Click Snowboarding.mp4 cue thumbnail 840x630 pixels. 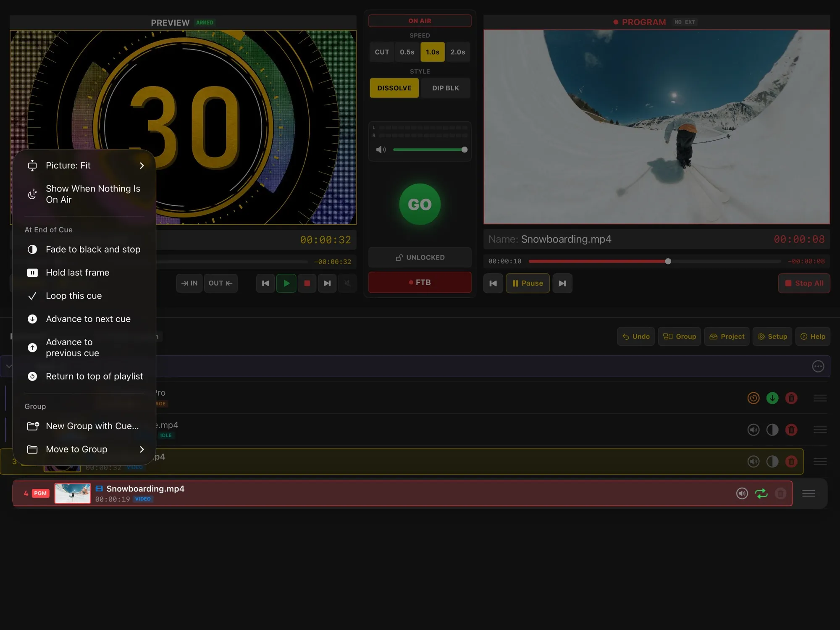[x=73, y=493]
